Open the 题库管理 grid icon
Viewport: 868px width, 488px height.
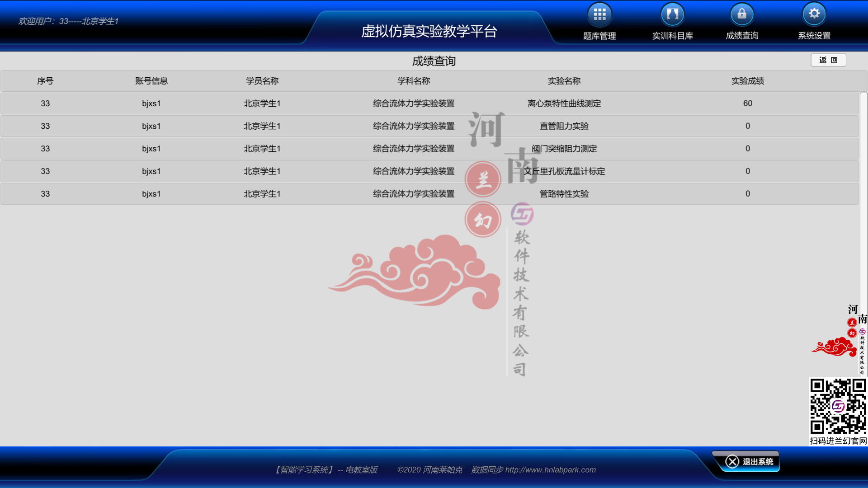pyautogui.click(x=599, y=14)
